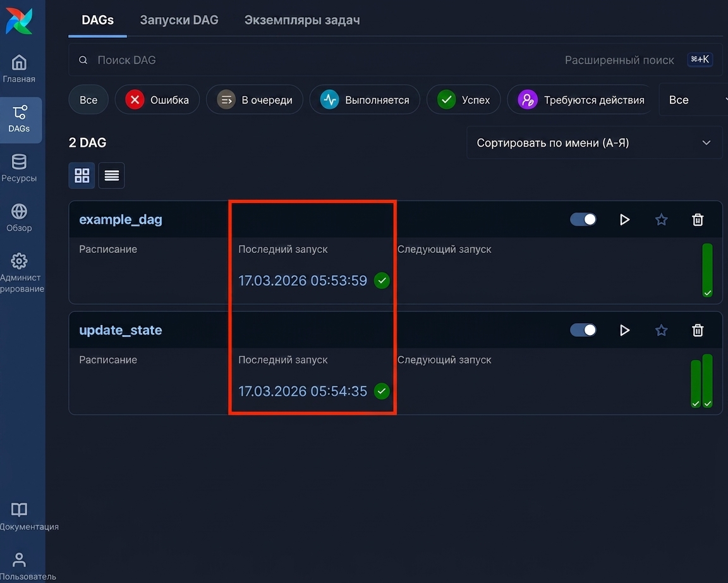Open Обзор globe icon in sidebar
The height and width of the screenshot is (583, 728).
[19, 218]
